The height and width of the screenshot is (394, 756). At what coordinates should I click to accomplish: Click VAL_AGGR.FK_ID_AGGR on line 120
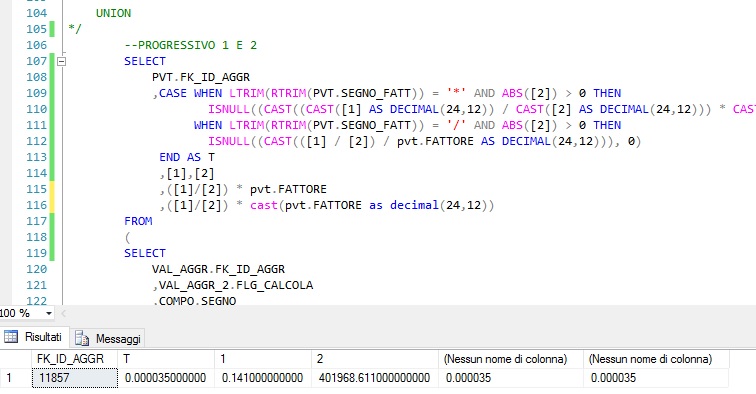point(218,269)
